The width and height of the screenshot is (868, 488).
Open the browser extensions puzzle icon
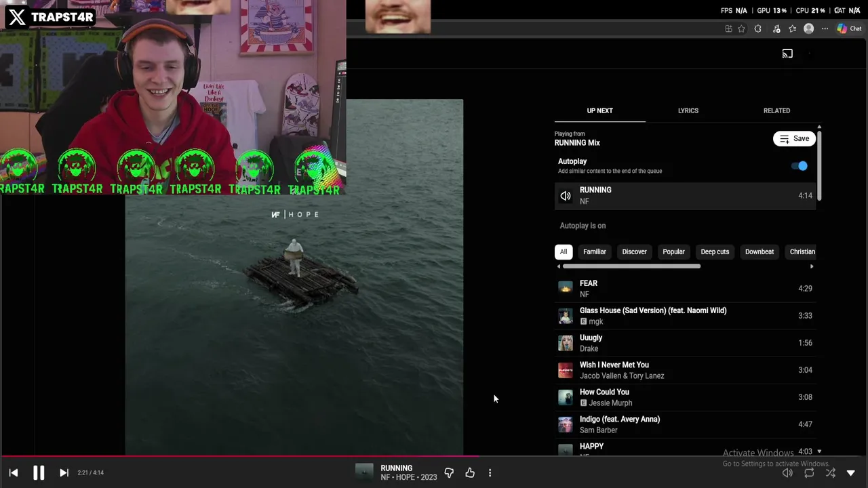click(x=757, y=28)
